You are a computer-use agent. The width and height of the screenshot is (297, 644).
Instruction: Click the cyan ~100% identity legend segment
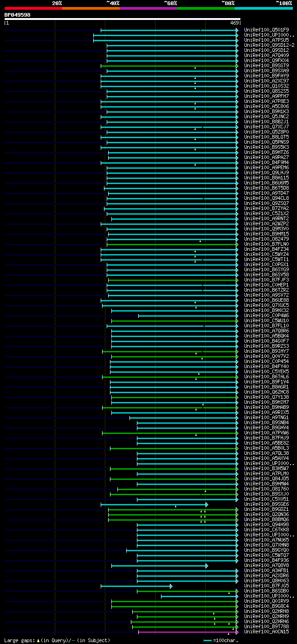264,8
